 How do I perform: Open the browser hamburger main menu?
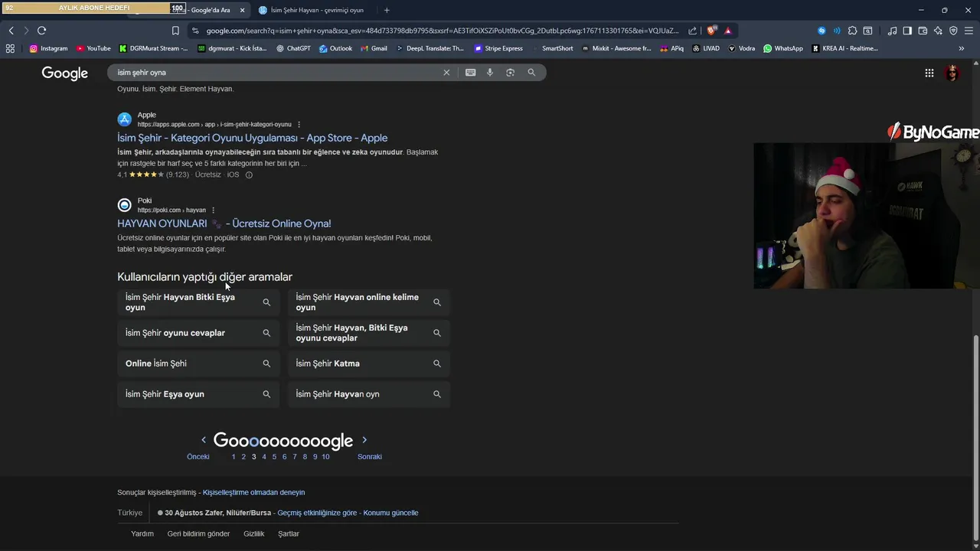(x=969, y=31)
